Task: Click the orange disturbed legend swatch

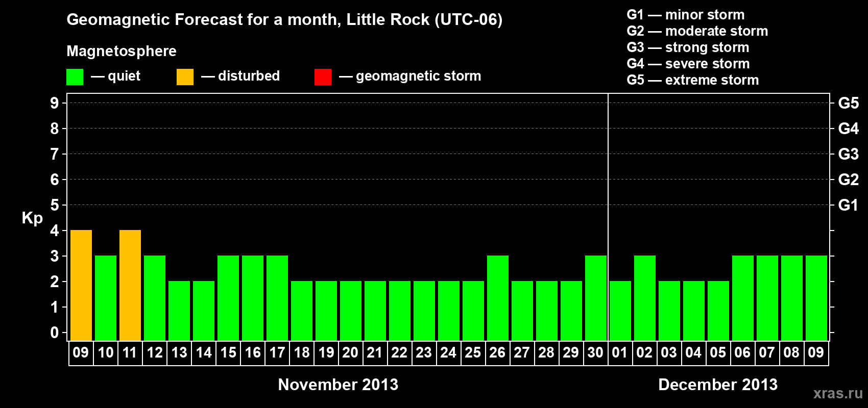Action: [x=185, y=77]
